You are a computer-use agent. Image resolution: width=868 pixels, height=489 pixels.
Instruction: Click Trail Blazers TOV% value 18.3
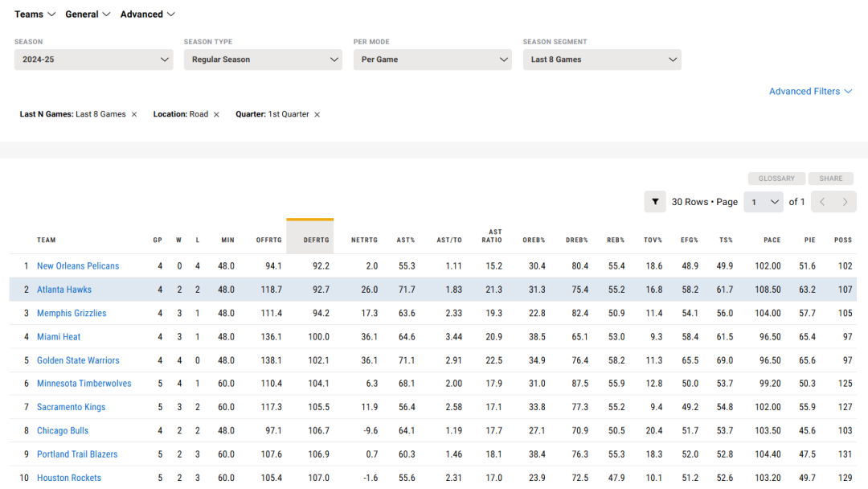(653, 454)
